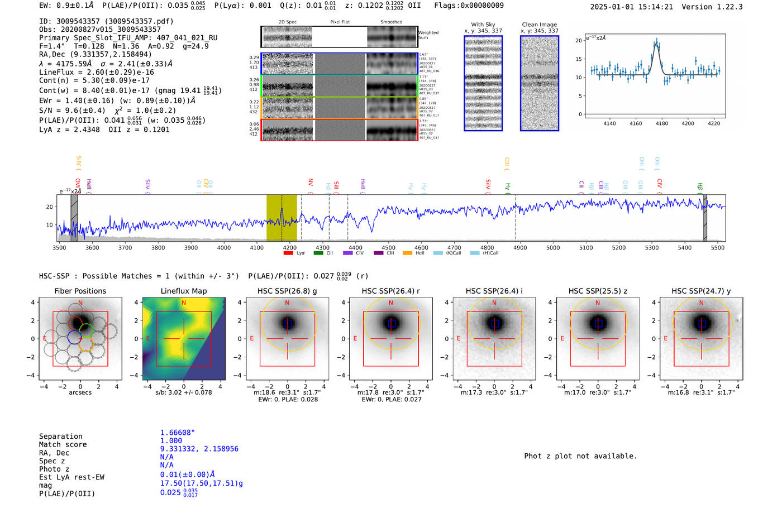
Task: Open the HSC SSP(24.7) y image
Action: pos(701,339)
